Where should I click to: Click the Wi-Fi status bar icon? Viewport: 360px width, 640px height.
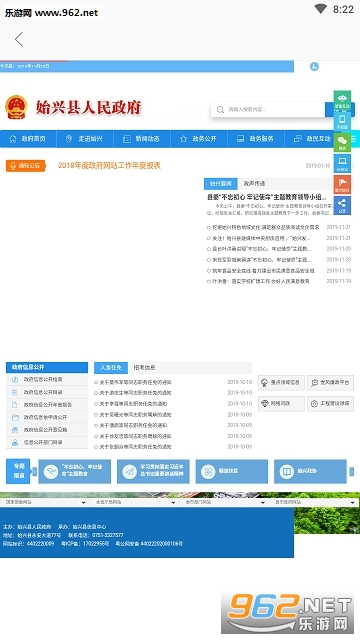320,9
